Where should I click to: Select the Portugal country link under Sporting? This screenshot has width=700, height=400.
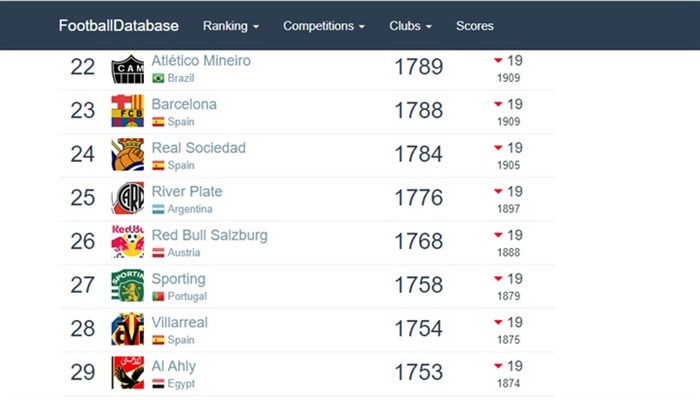187,296
